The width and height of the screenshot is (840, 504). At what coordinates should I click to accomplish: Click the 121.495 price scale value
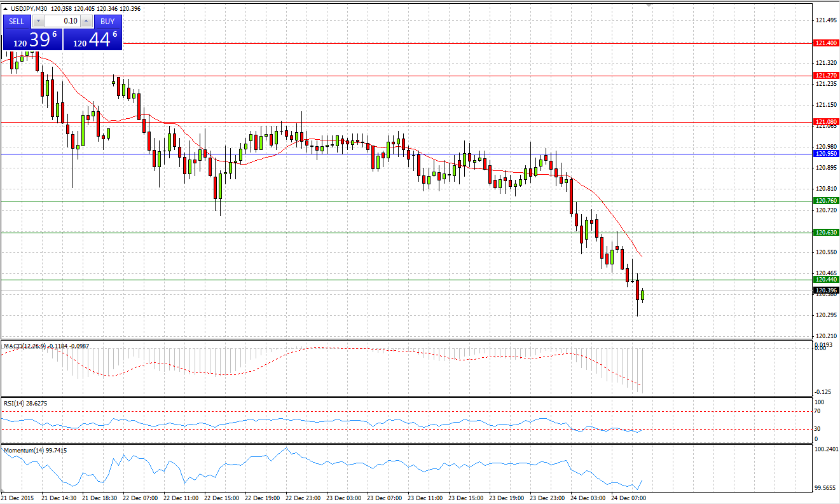coord(825,20)
